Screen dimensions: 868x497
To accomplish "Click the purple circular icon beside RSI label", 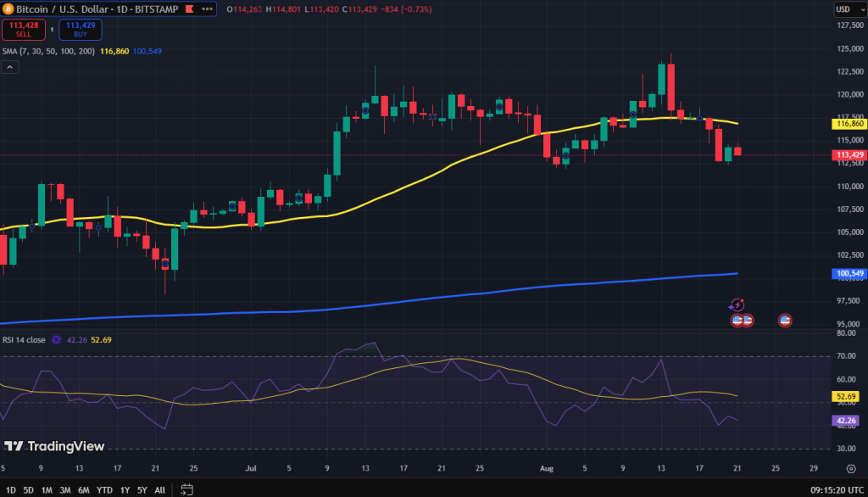I will [57, 339].
